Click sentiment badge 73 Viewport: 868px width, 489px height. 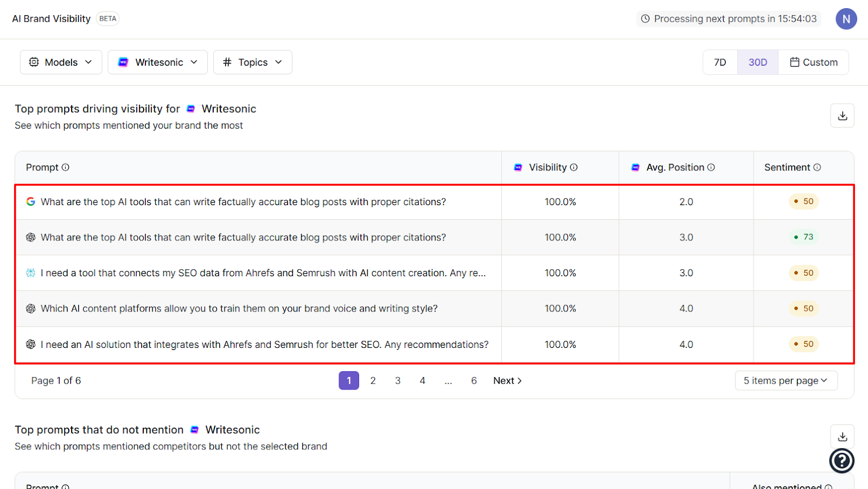point(803,237)
